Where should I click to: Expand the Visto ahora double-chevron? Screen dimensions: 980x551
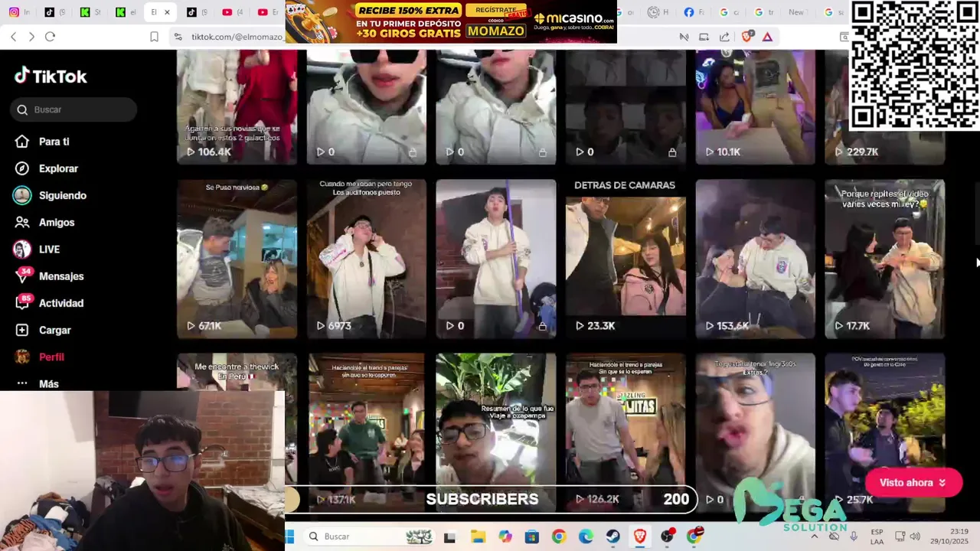(x=942, y=483)
